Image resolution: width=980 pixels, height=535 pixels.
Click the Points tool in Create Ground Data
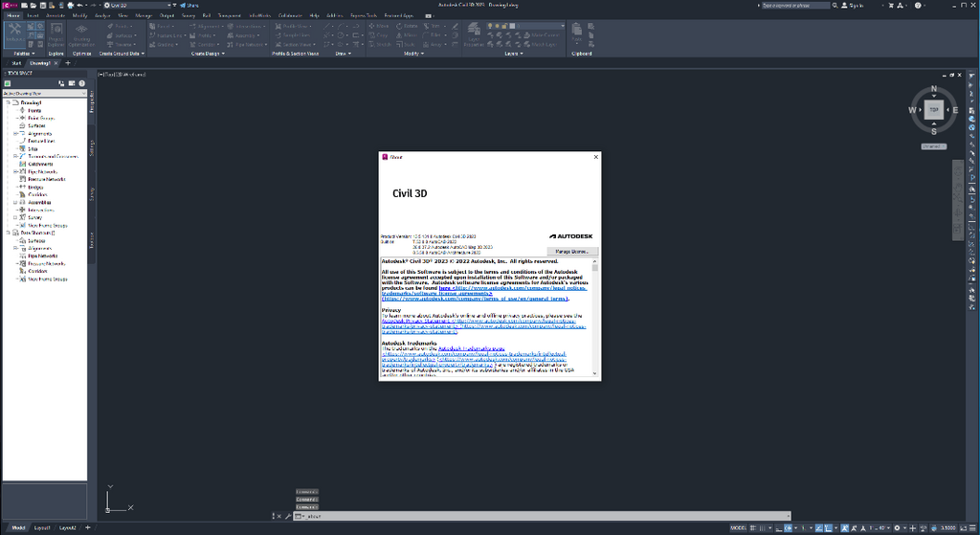click(119, 26)
